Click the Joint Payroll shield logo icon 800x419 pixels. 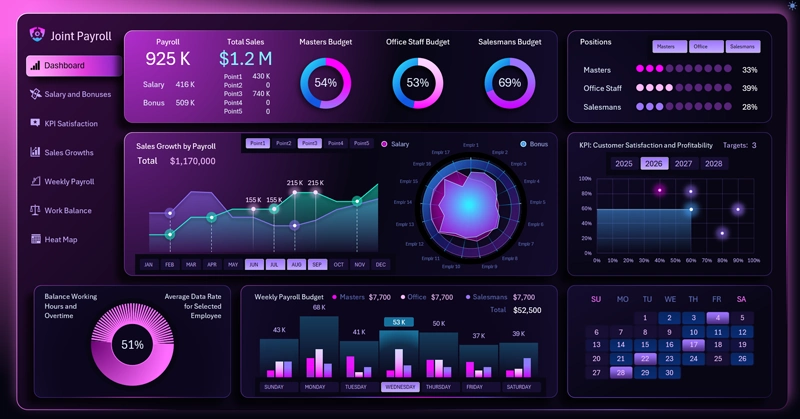[37, 34]
